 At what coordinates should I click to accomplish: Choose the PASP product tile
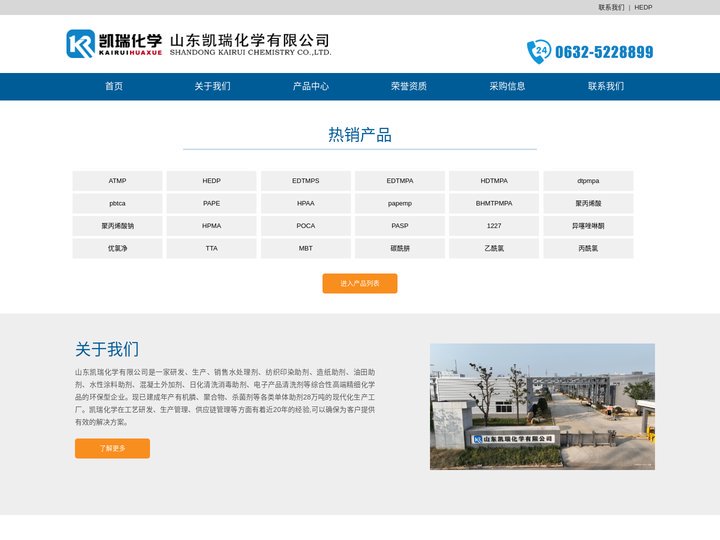(400, 226)
